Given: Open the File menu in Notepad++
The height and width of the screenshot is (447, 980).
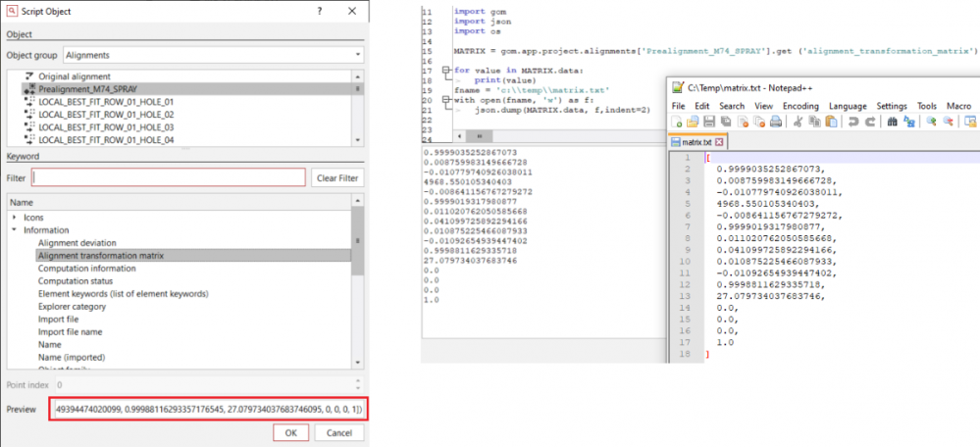Looking at the screenshot, I should coord(678,106).
